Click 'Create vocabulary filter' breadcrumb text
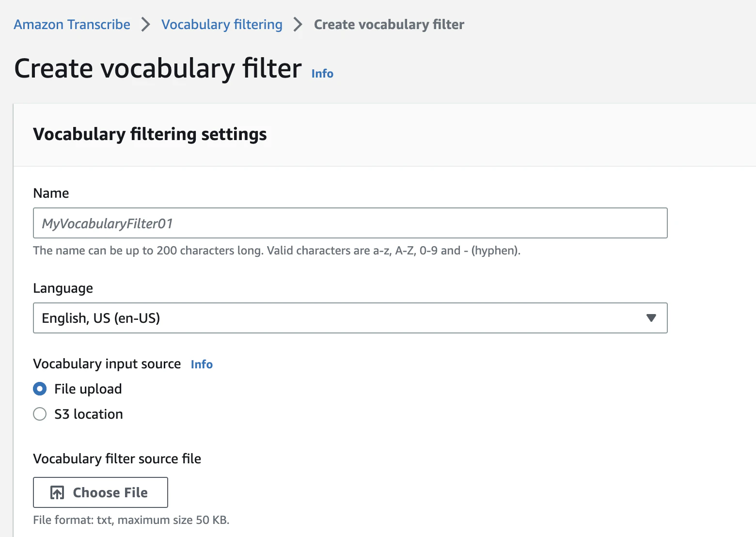The width and height of the screenshot is (756, 537). 389,24
